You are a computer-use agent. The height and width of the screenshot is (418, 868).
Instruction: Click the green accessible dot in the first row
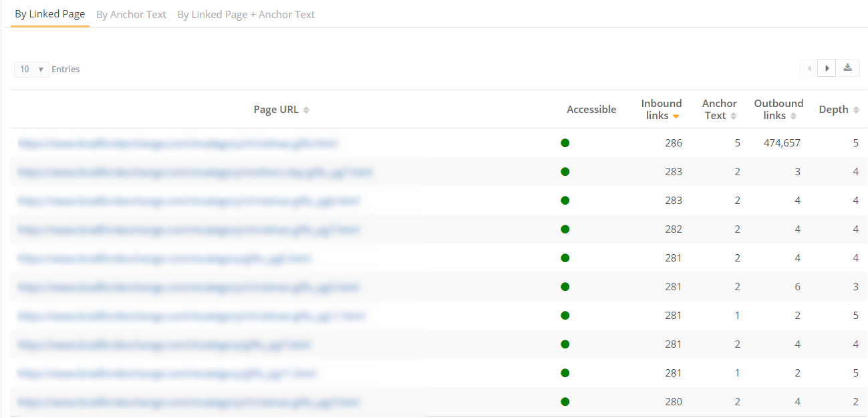pos(565,142)
